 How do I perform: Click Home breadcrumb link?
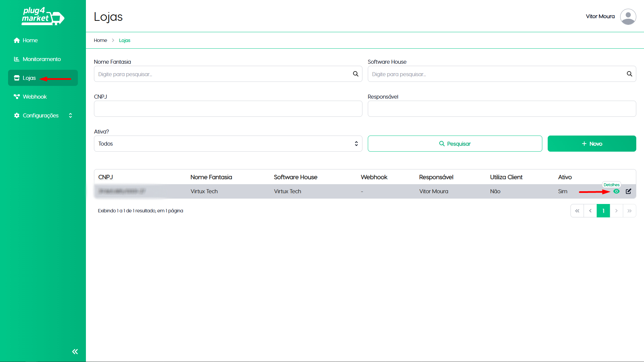point(100,40)
